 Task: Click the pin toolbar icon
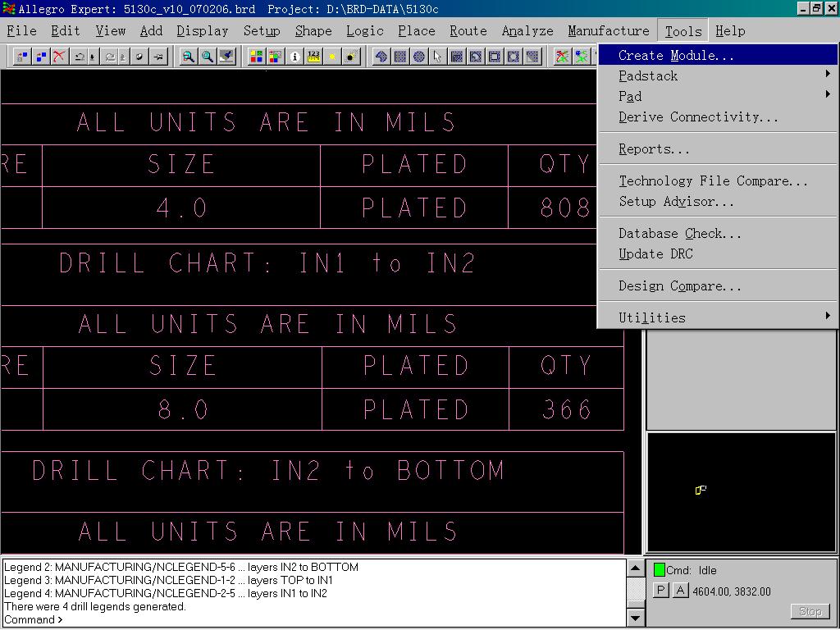tap(158, 57)
